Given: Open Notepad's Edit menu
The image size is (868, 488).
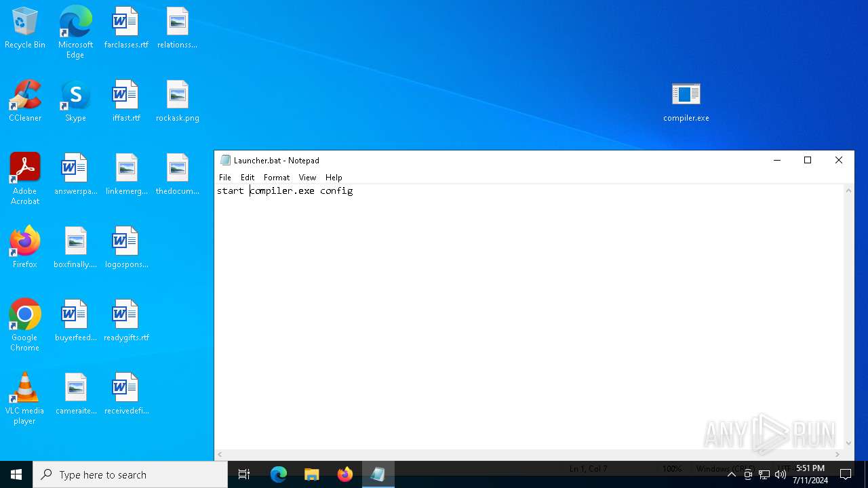Looking at the screenshot, I should pyautogui.click(x=248, y=178).
